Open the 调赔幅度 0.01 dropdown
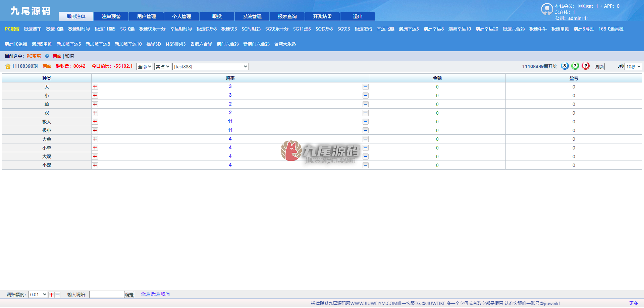The height and width of the screenshot is (308, 644). point(38,295)
